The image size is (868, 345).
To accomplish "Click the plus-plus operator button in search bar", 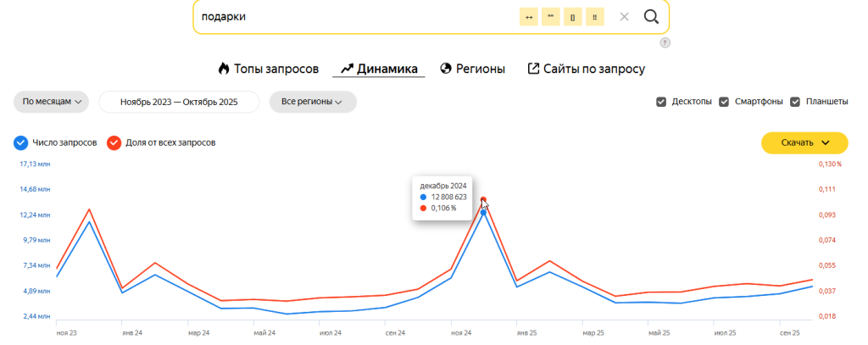I will coord(529,17).
